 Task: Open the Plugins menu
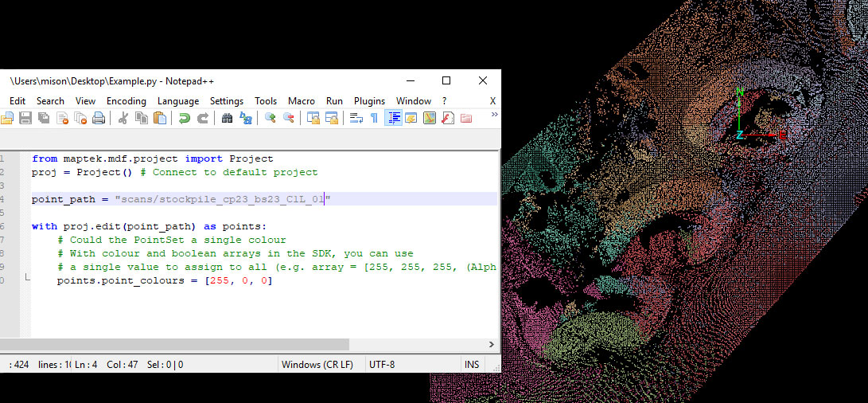pos(369,101)
